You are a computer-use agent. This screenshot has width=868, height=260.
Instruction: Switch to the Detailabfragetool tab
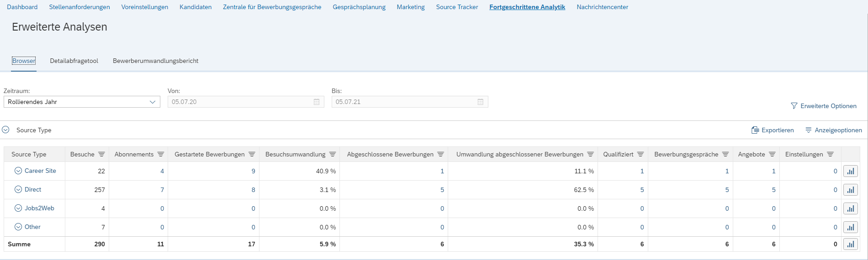pos(74,61)
